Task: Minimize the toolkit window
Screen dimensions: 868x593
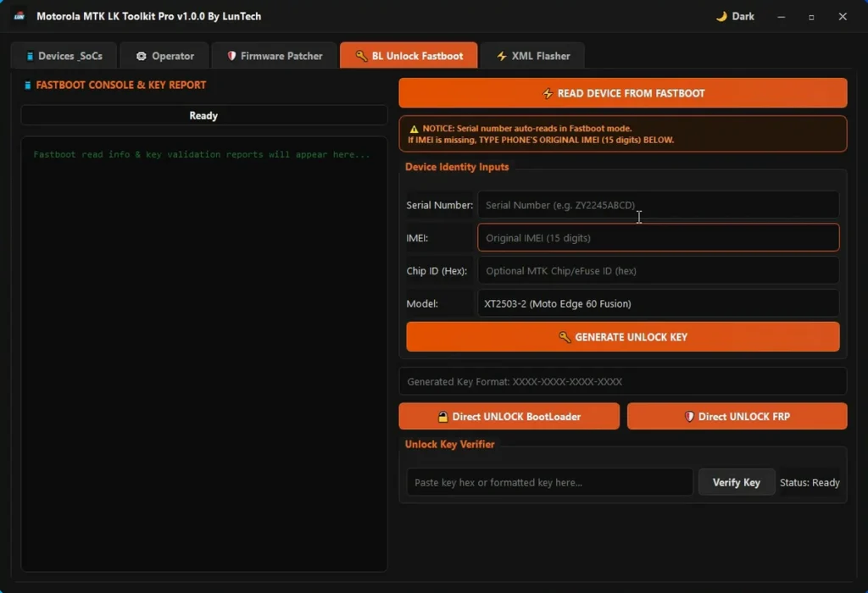Action: [x=781, y=17]
